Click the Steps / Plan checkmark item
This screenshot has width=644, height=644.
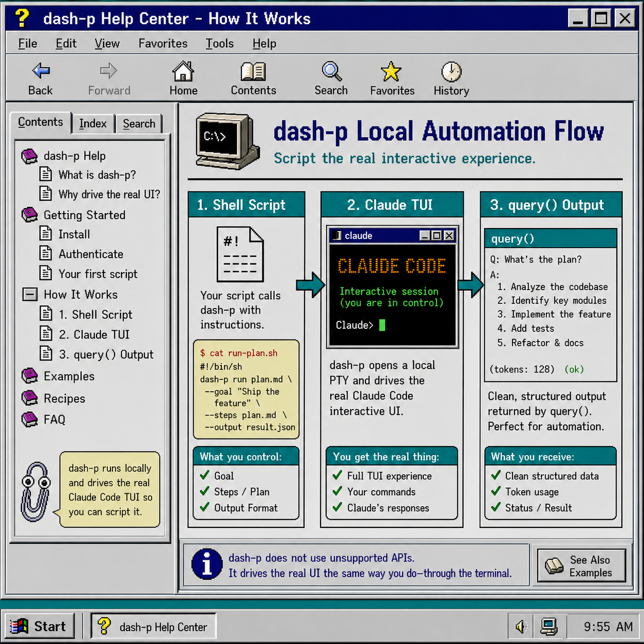235,491
